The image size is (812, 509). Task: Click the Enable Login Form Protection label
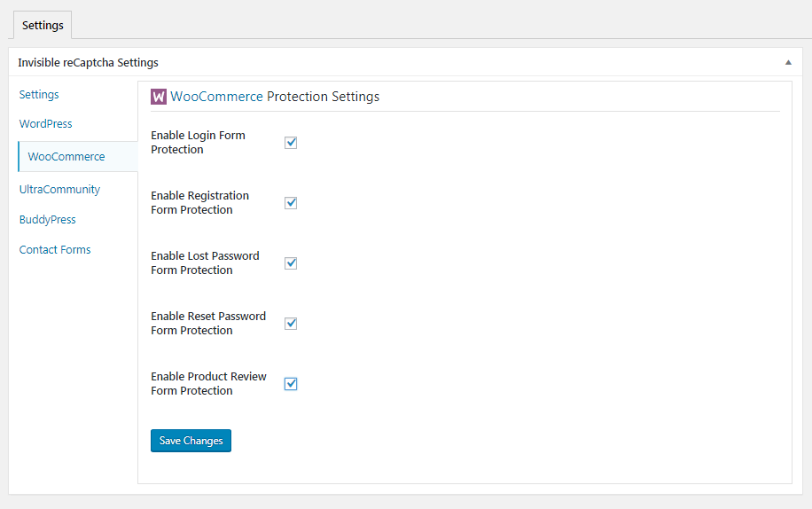tap(198, 143)
